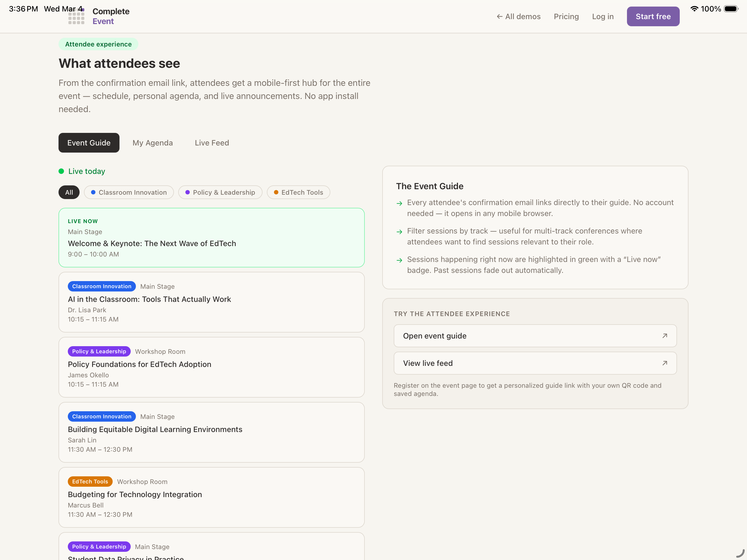Switch to the Live Feed tab
The height and width of the screenshot is (560, 747).
pyautogui.click(x=212, y=143)
